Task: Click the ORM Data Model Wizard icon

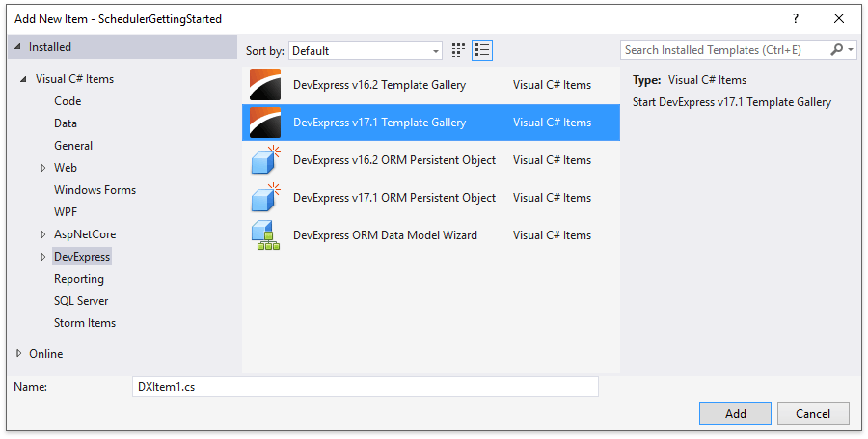Action: click(x=265, y=235)
